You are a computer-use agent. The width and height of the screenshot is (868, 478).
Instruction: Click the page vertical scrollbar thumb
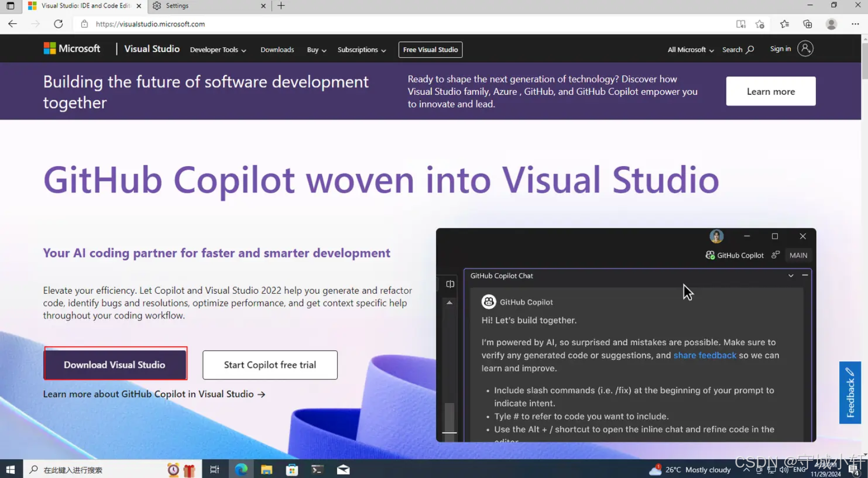pos(864,61)
